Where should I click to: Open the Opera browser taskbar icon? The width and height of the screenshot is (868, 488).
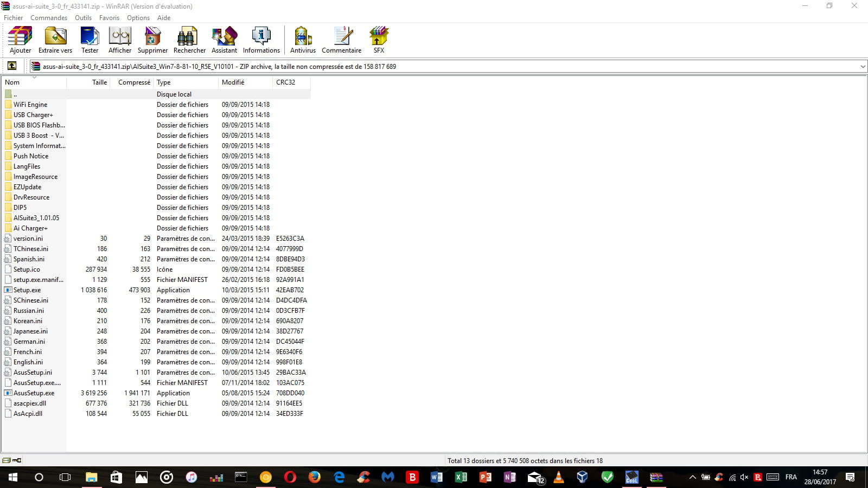pos(290,477)
